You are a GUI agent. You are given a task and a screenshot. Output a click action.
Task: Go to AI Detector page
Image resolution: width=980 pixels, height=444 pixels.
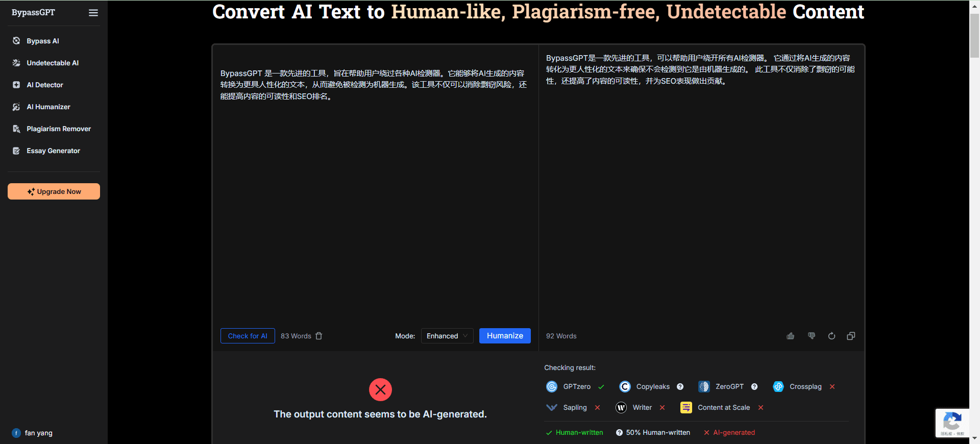click(45, 85)
